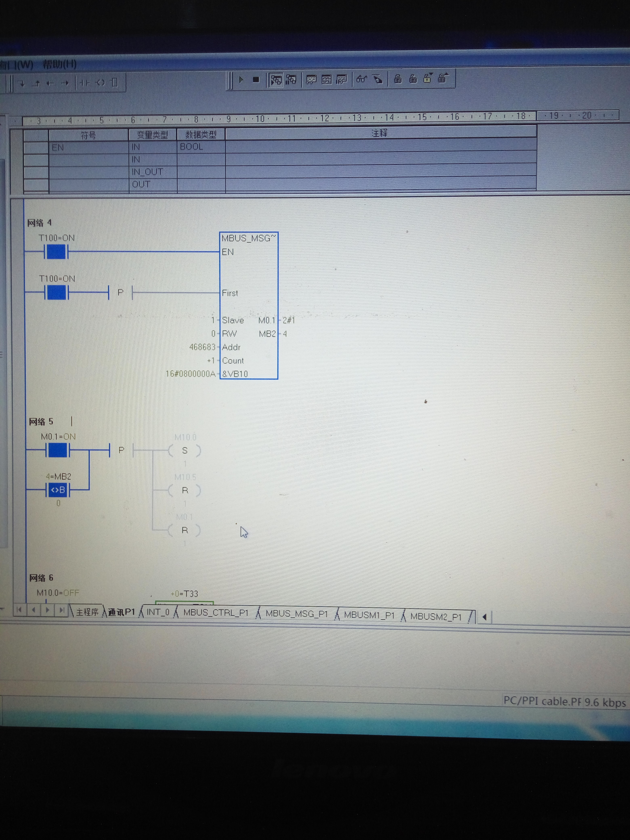Click the Pause Program Status icon
The width and height of the screenshot is (630, 840).
(291, 80)
